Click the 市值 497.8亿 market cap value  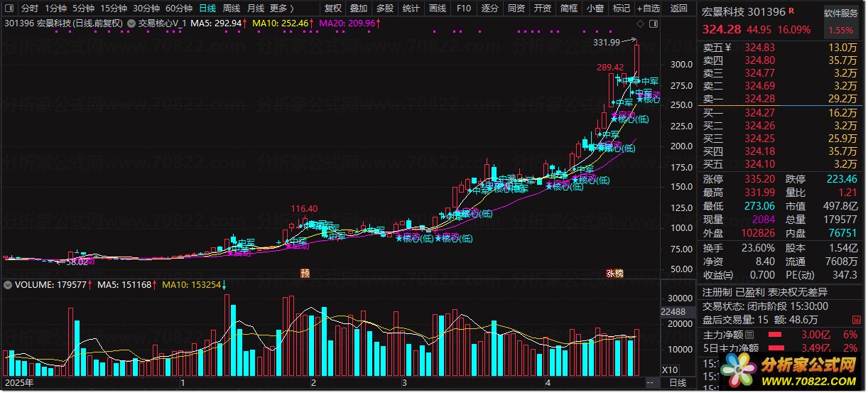[840, 206]
